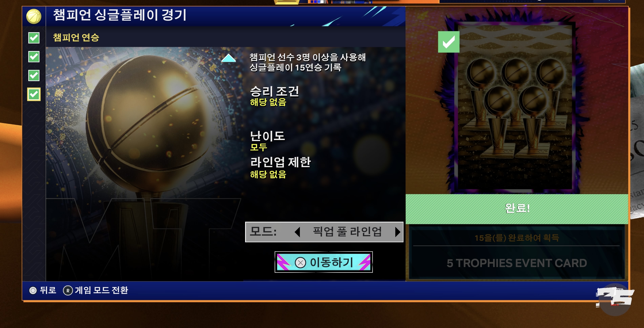Go back with 뒤로

tap(48, 290)
